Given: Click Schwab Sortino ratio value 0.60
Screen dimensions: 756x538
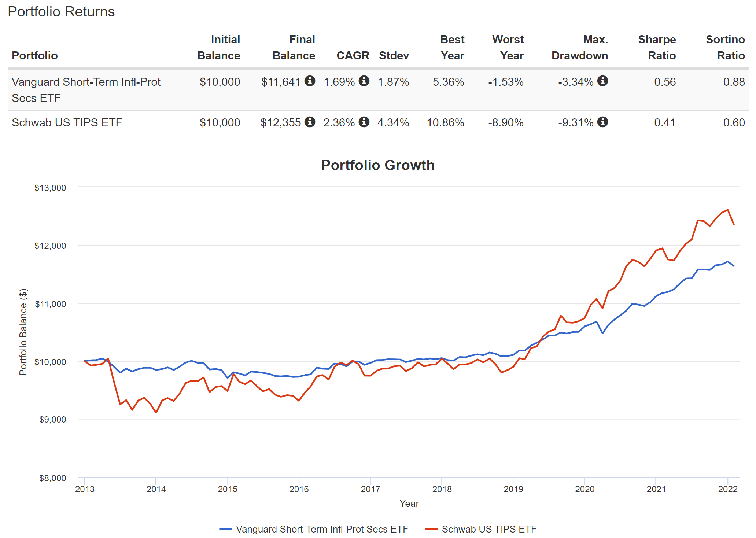Looking at the screenshot, I should click(734, 122).
